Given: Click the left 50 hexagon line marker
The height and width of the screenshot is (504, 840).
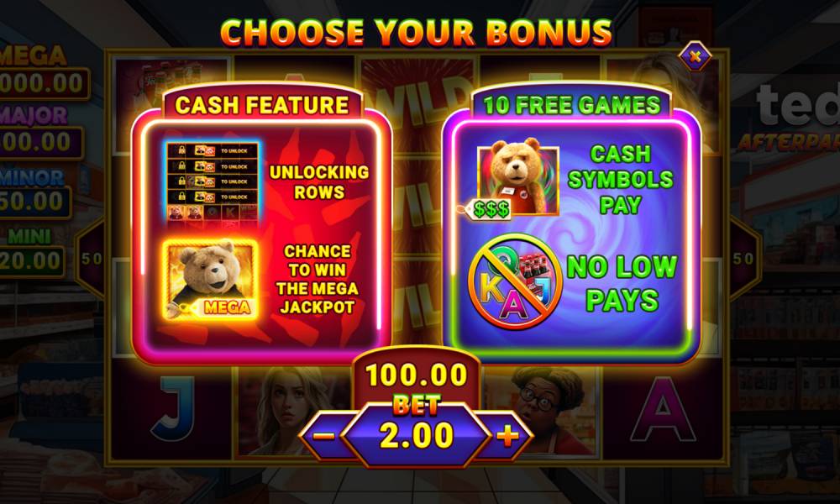Looking at the screenshot, I should coord(91,260).
